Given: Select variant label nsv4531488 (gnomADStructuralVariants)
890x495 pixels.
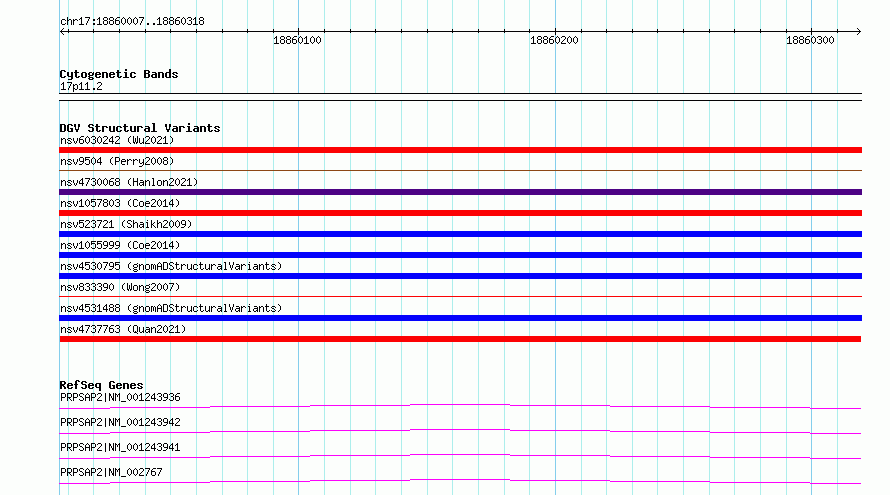Looking at the screenshot, I should tap(171, 308).
